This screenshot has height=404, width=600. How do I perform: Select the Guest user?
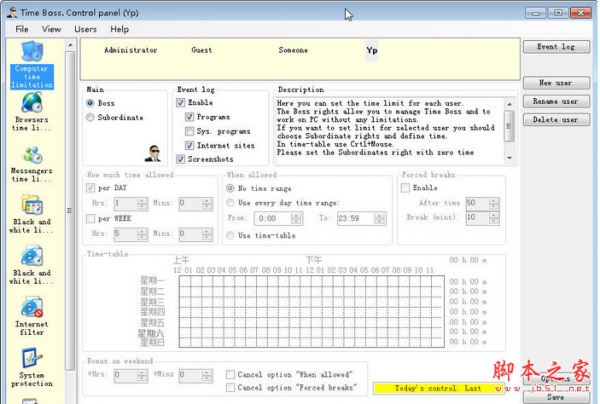point(202,50)
